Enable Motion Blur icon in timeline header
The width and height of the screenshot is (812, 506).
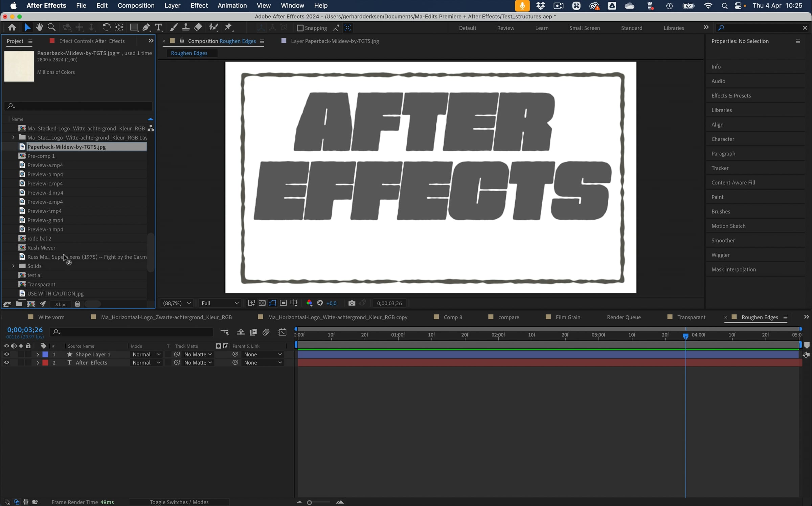(266, 332)
